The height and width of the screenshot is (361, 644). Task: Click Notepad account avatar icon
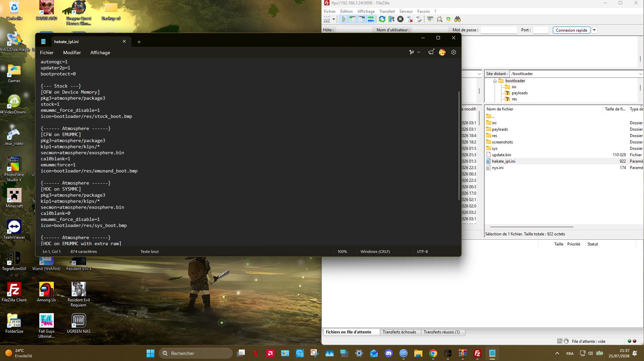tap(442, 52)
